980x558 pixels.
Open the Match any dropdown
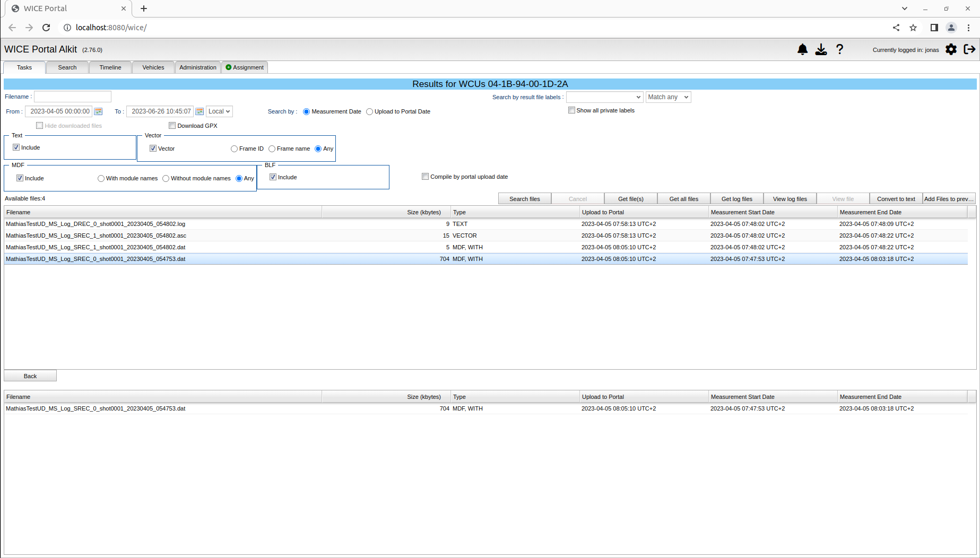(668, 97)
